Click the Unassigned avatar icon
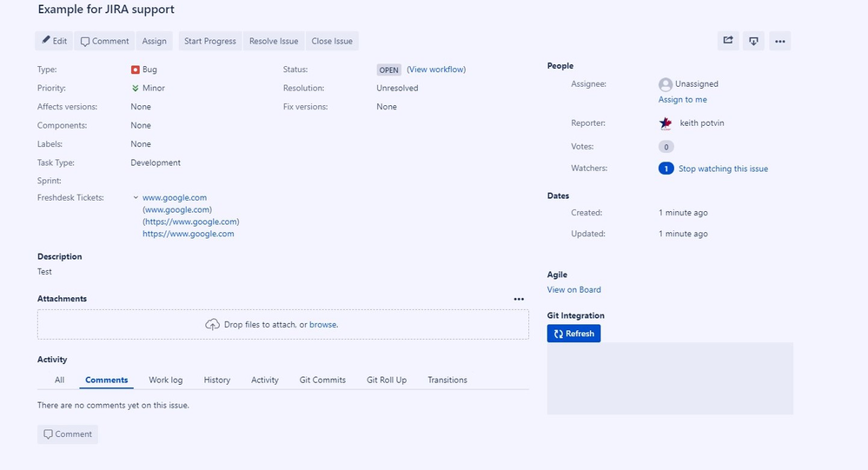Screen dimensions: 868x470 [666, 84]
